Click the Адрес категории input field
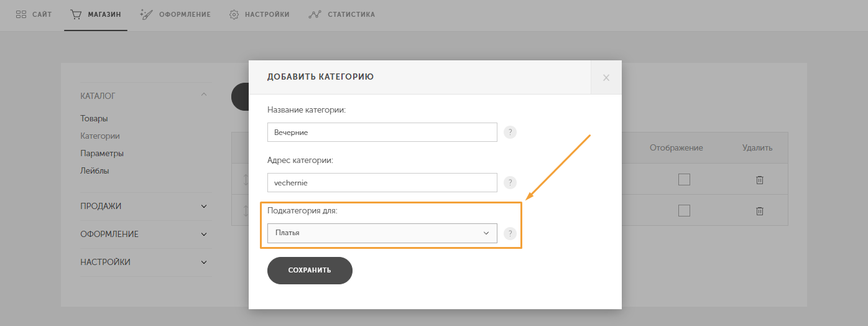Image resolution: width=868 pixels, height=326 pixels. [382, 182]
